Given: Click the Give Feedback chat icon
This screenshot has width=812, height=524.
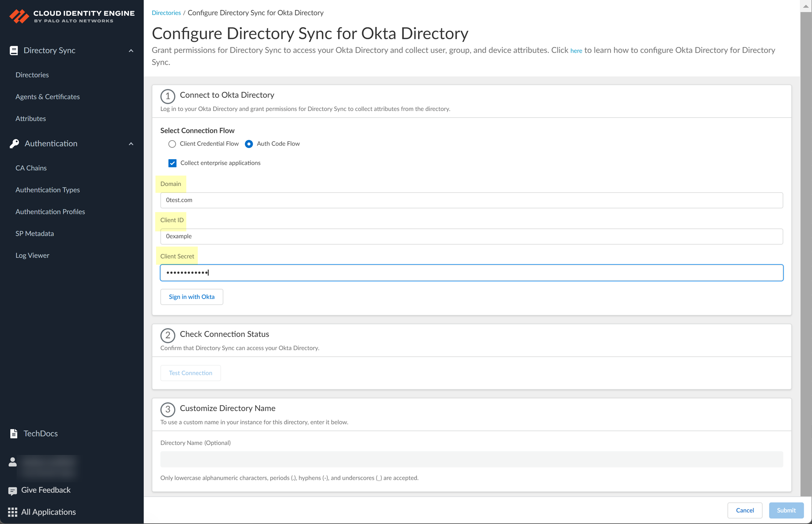Looking at the screenshot, I should tap(13, 491).
